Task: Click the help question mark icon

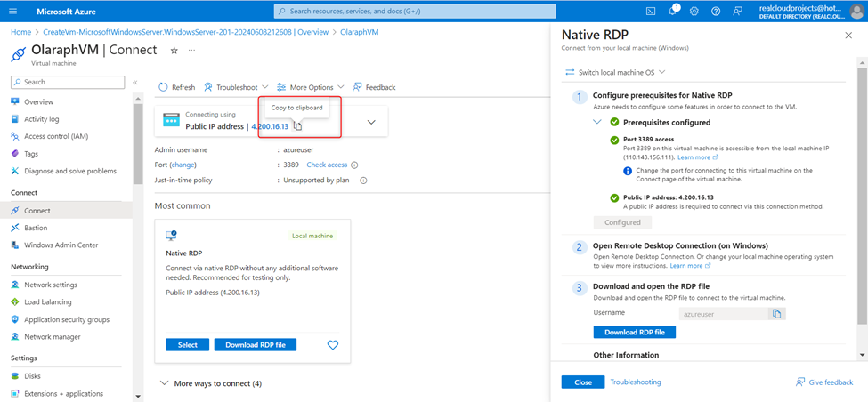Action: coord(716,12)
